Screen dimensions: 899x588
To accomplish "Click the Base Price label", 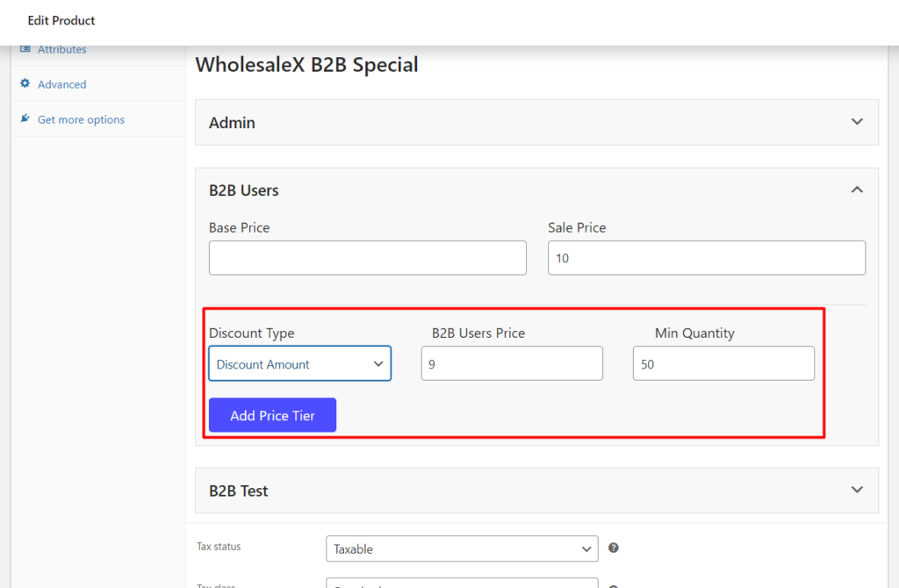I will pyautogui.click(x=239, y=227).
